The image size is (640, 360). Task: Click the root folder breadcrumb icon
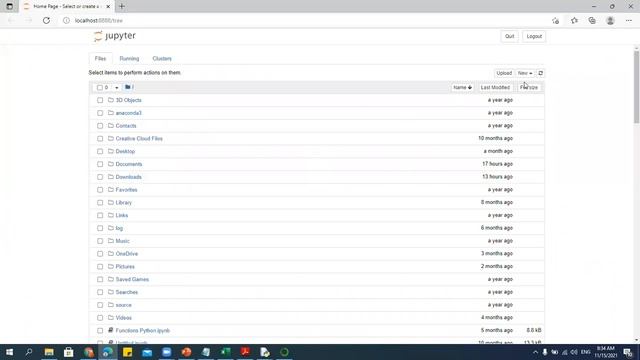128,87
